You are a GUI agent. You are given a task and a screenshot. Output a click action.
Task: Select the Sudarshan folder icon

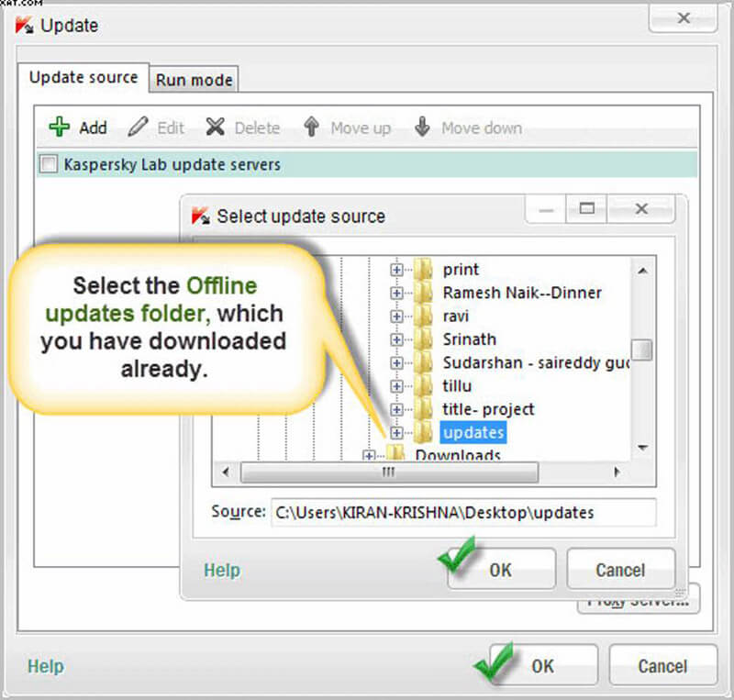[x=424, y=363]
